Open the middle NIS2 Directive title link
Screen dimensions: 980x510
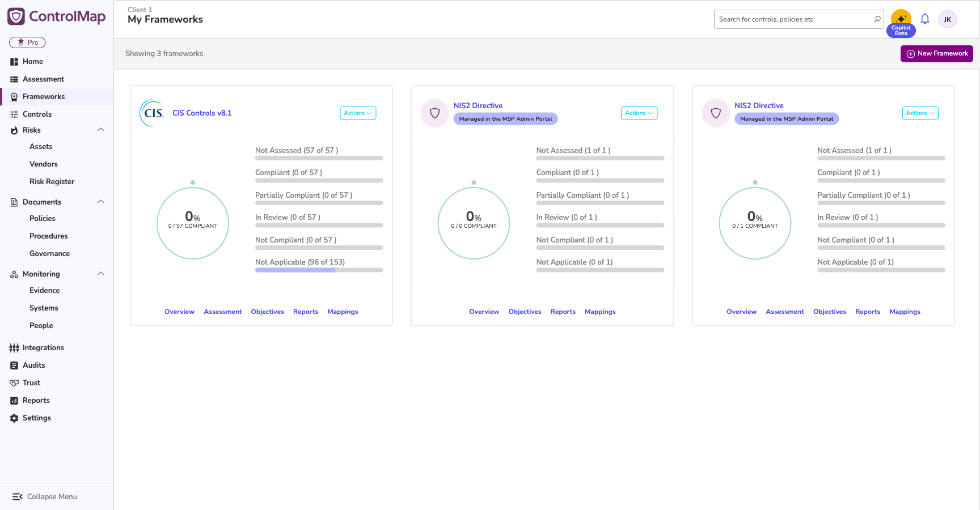pos(478,106)
